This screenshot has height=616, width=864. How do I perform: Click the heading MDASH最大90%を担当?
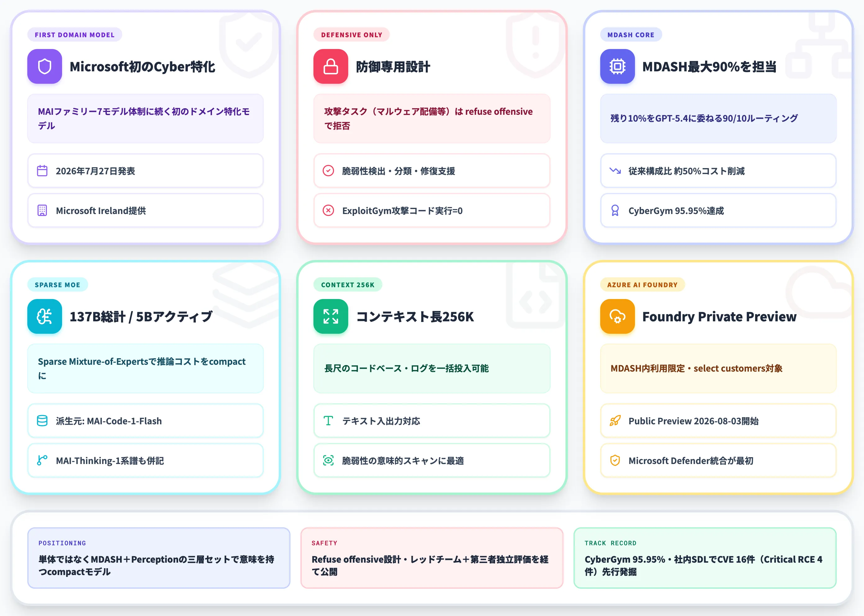(x=709, y=66)
